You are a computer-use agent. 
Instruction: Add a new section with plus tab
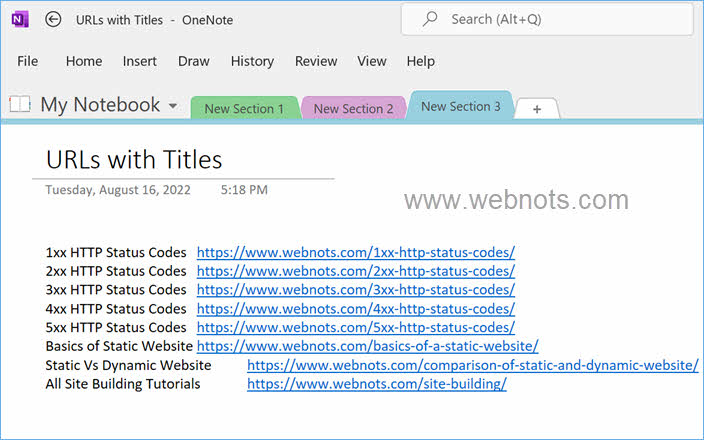(x=537, y=109)
